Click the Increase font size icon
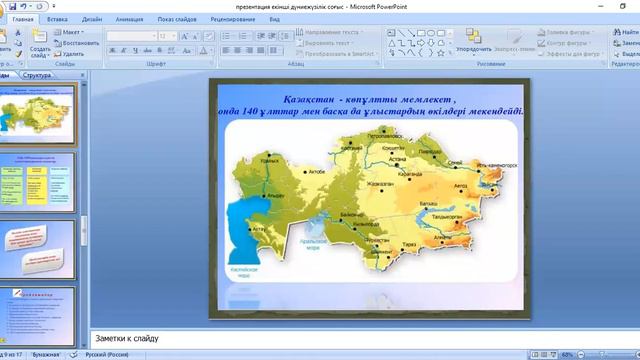 pyautogui.click(x=184, y=36)
